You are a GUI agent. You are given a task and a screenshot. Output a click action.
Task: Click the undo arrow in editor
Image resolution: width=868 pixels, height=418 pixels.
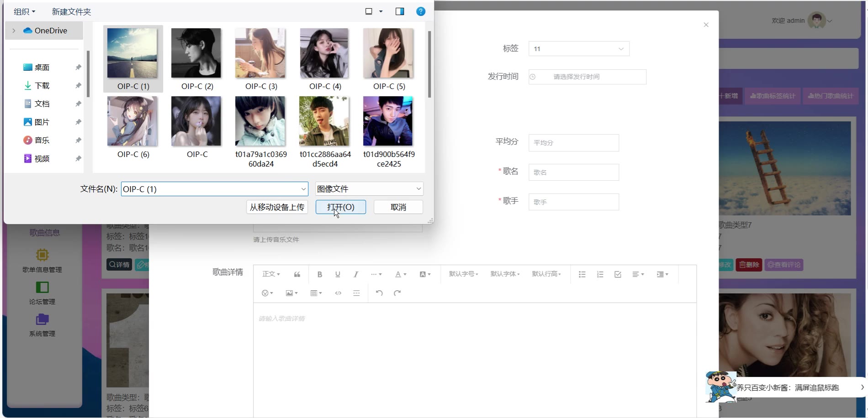click(x=379, y=293)
